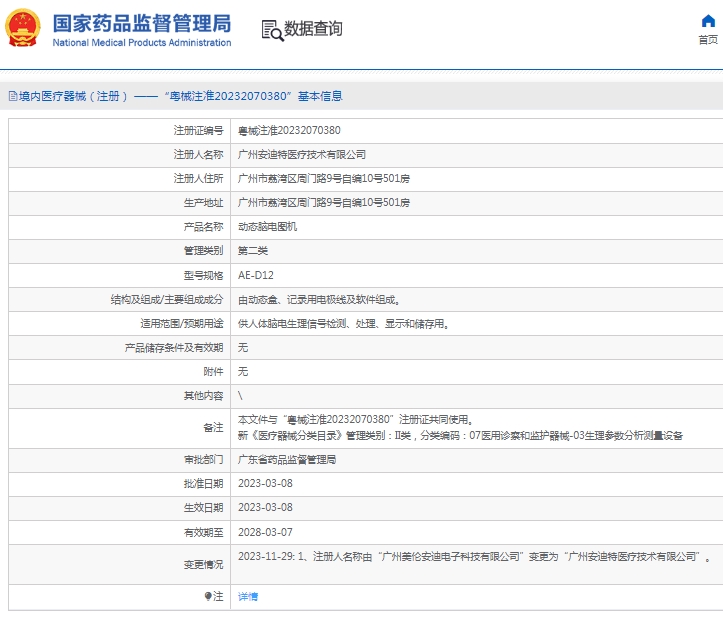This screenshot has height=618, width=723.
Task: Select approving department 广东省药品监督管理局
Action: (x=287, y=460)
